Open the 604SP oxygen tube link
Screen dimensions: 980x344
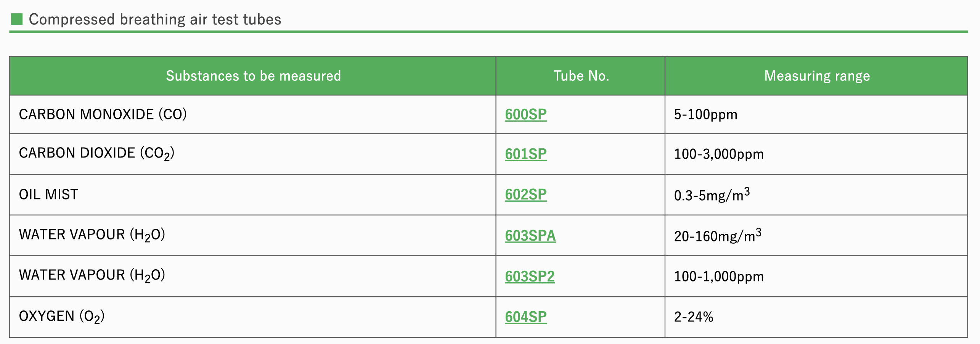(x=525, y=317)
